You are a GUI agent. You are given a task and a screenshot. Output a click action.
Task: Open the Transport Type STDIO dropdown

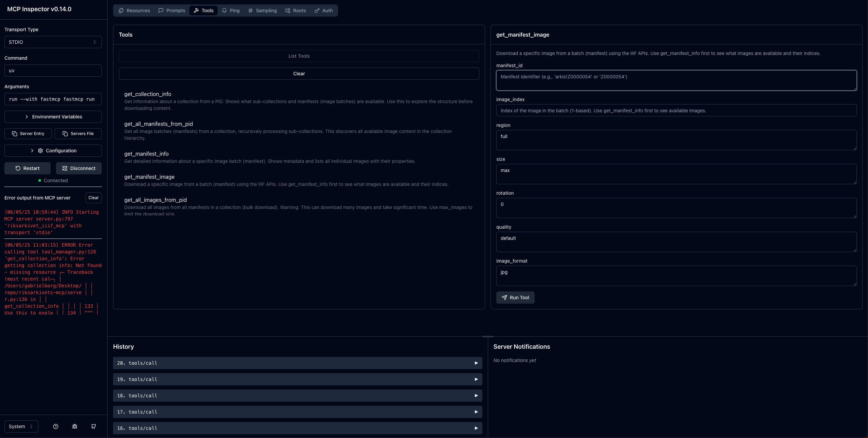(53, 42)
